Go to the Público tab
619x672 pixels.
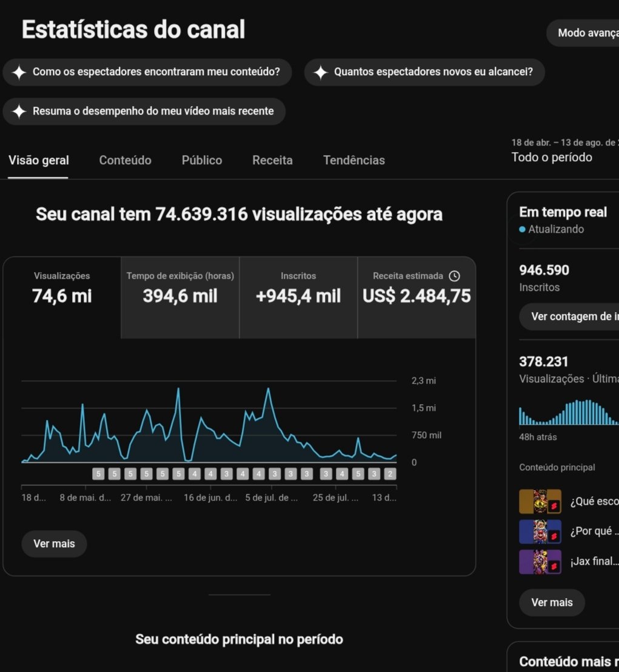click(202, 161)
